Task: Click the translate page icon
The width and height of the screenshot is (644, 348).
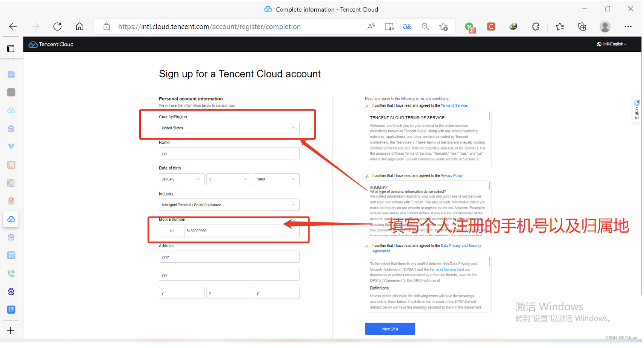Action: [x=407, y=27]
